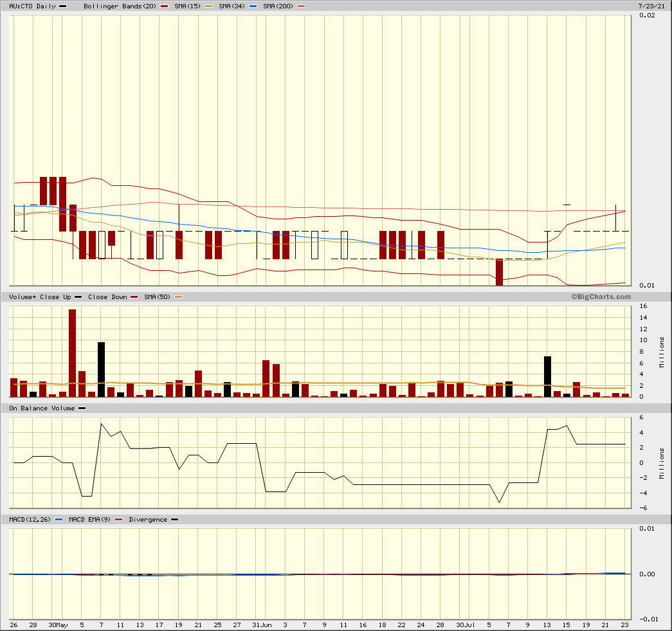Click the 27 label on the date axis

coord(237,625)
